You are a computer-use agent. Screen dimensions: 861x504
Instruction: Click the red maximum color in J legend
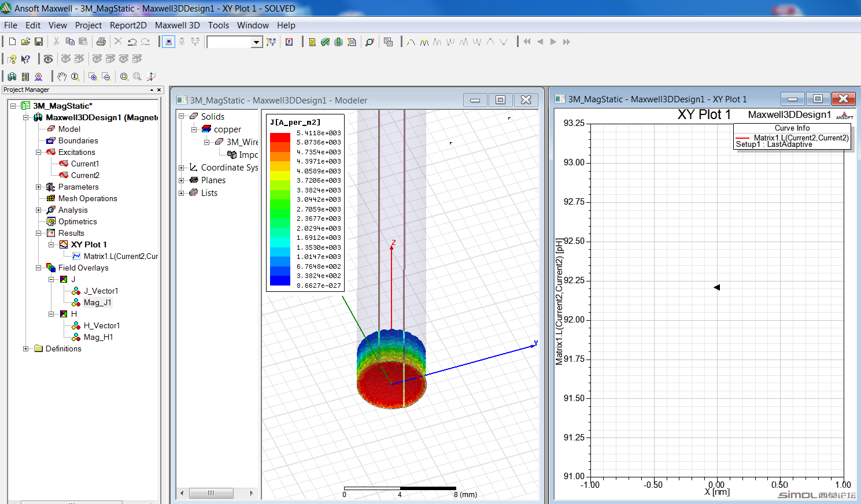click(280, 138)
